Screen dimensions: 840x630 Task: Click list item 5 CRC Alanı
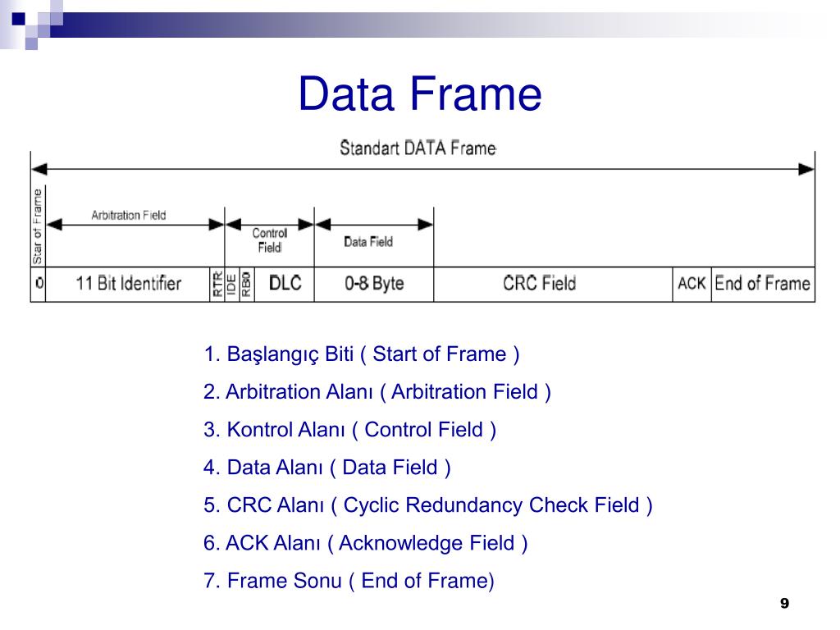coord(428,505)
